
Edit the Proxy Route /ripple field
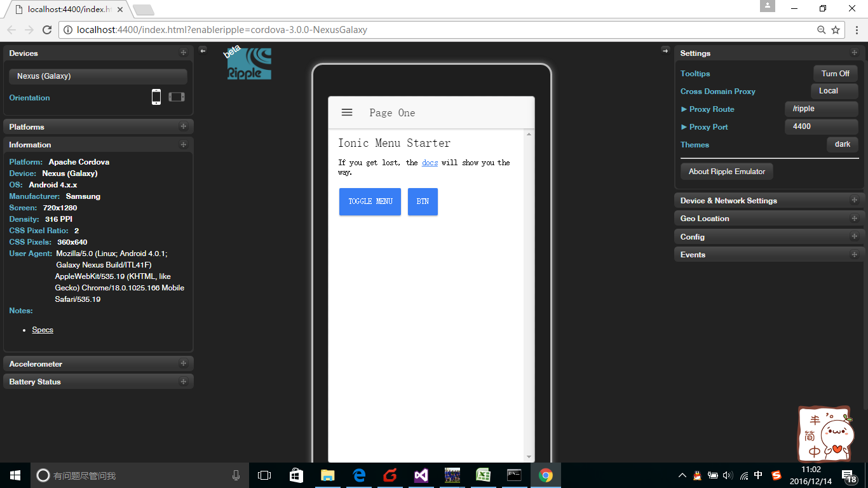tap(821, 109)
